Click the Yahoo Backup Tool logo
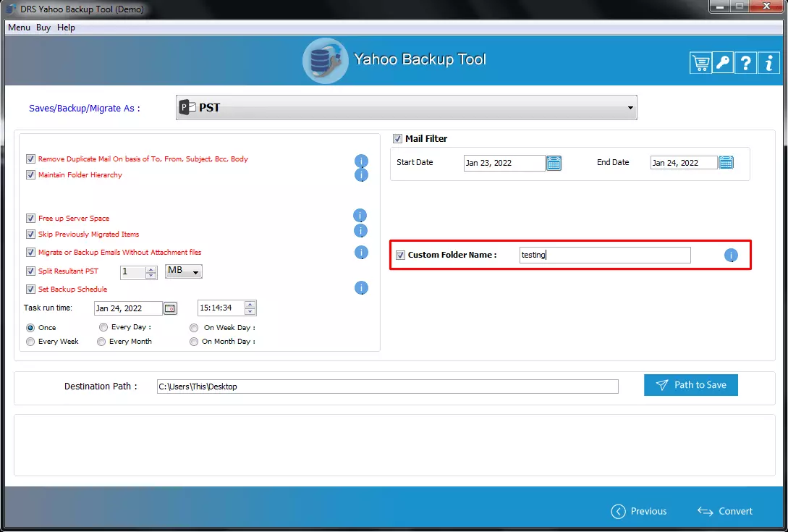This screenshot has width=788, height=532. (x=325, y=61)
